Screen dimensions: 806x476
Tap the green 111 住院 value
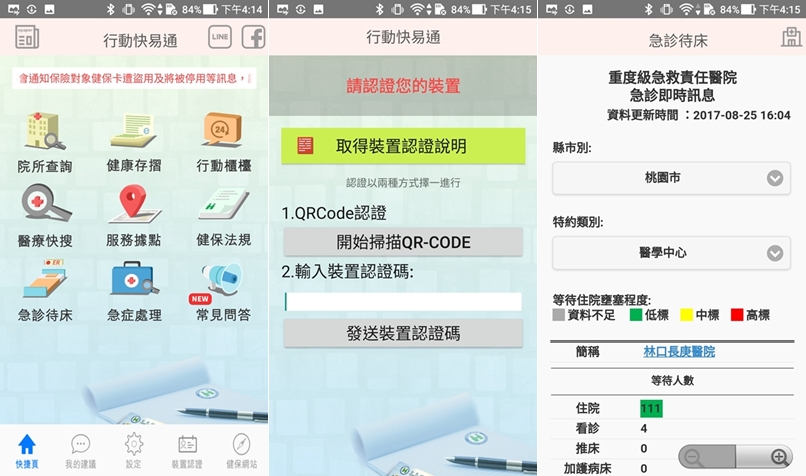pyautogui.click(x=651, y=409)
